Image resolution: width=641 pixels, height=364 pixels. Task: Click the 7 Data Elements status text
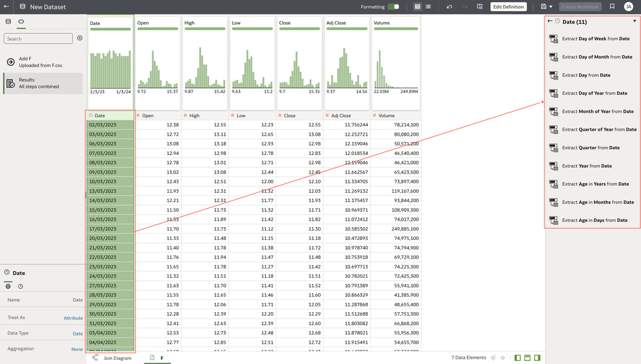pyautogui.click(x=469, y=358)
